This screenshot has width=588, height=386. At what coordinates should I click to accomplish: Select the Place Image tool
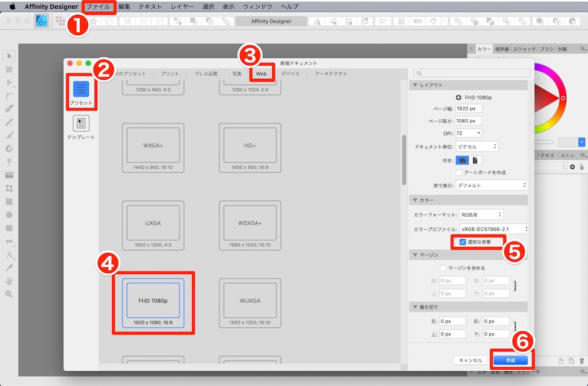click(9, 175)
